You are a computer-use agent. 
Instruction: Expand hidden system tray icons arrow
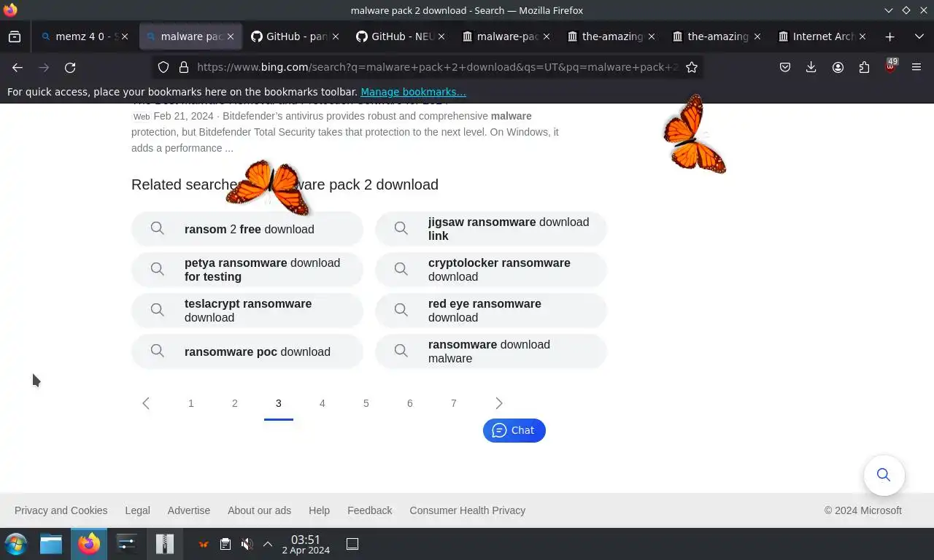click(268, 544)
